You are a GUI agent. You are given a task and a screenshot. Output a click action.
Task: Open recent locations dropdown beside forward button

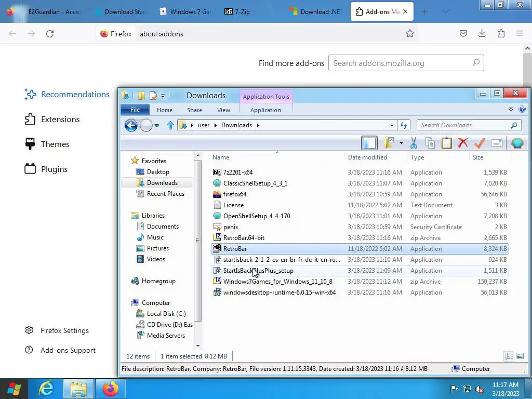[x=156, y=126]
